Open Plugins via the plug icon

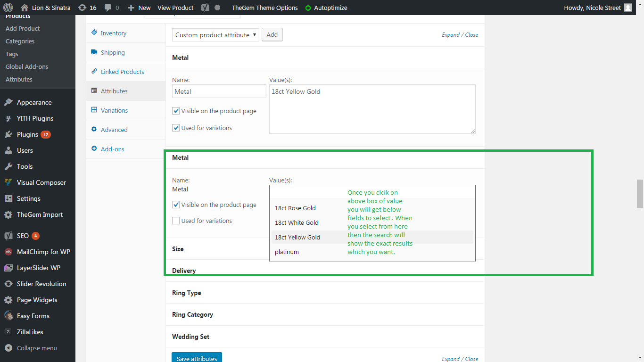(x=8, y=134)
